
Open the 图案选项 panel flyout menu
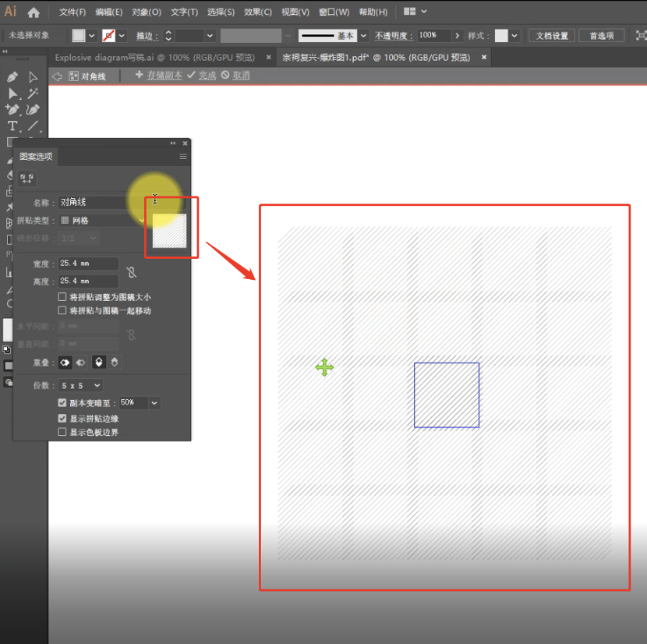(x=183, y=157)
